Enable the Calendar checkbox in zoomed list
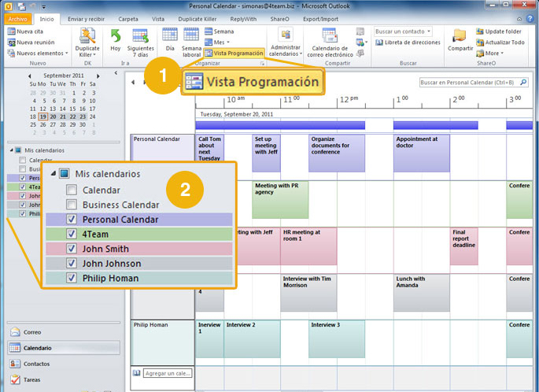539x392 pixels. click(x=72, y=190)
